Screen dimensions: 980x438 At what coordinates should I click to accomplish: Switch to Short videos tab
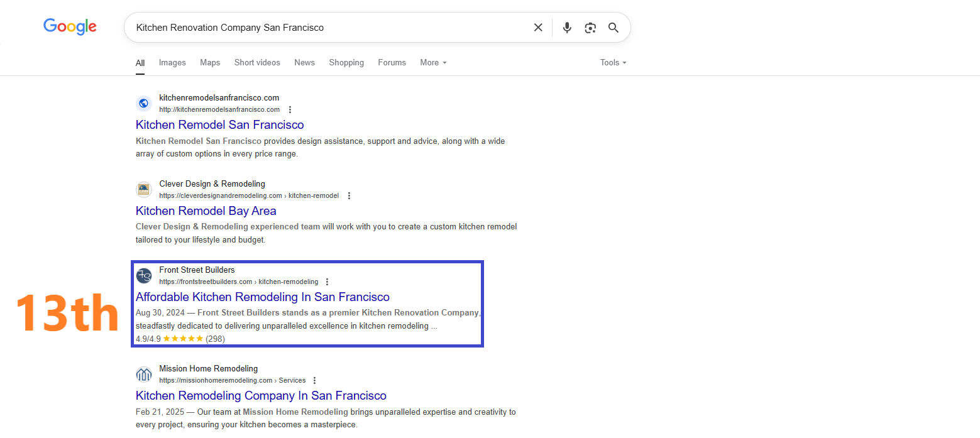(x=257, y=62)
